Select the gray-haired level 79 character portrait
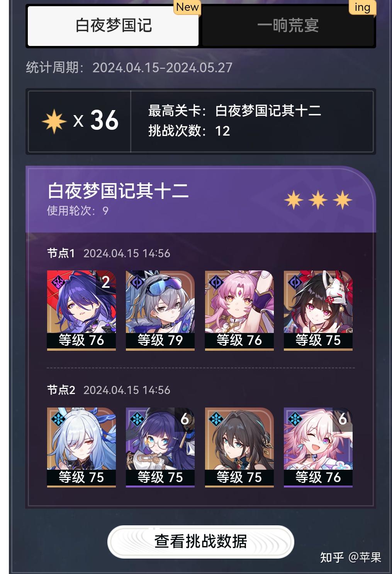Screen dimensions: 392x574 coord(160,310)
